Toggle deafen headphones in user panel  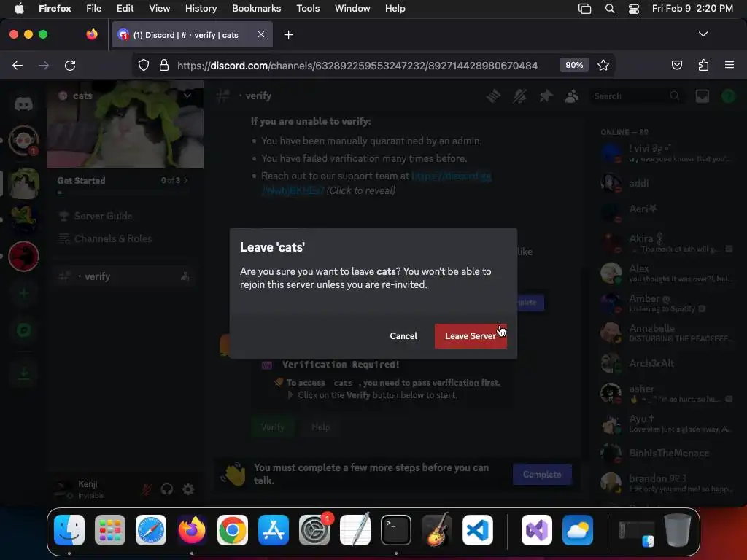pyautogui.click(x=167, y=489)
